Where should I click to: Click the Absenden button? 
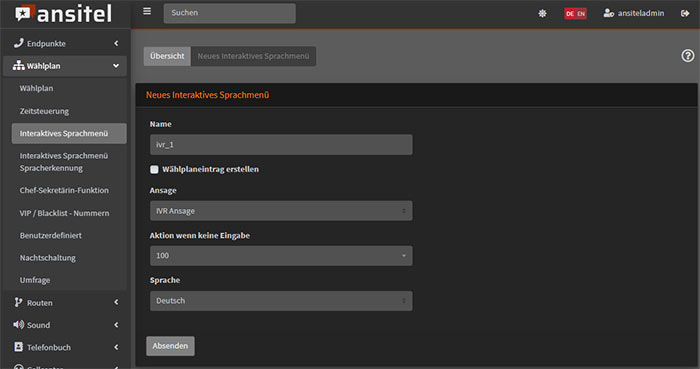pos(171,346)
